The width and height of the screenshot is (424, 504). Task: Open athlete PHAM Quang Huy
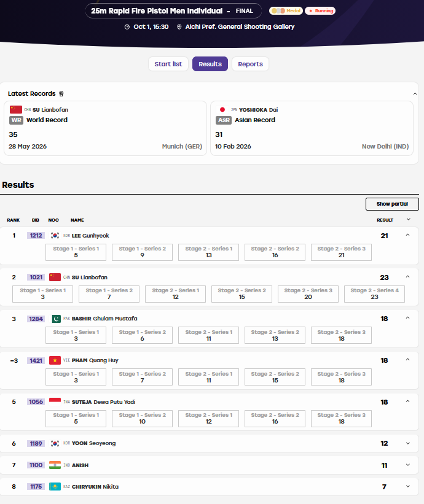pyautogui.click(x=95, y=360)
